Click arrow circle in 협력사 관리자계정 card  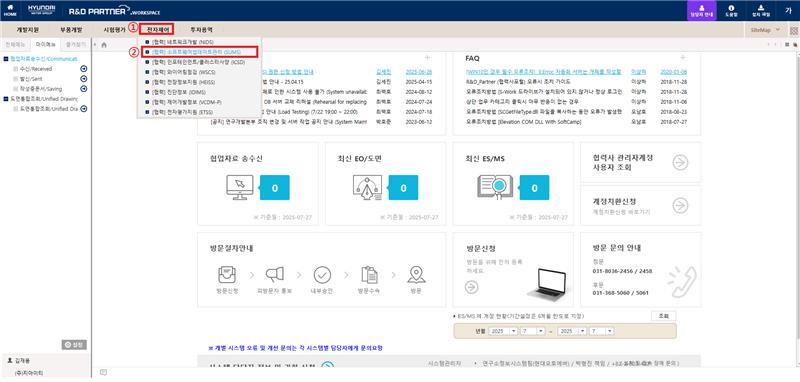tap(680, 162)
